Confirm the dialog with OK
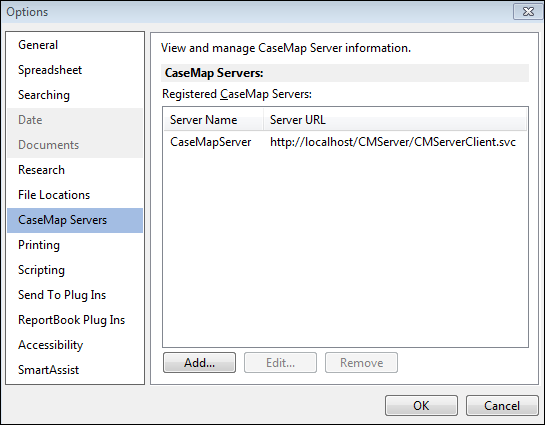The width and height of the screenshot is (545, 425). click(x=421, y=406)
